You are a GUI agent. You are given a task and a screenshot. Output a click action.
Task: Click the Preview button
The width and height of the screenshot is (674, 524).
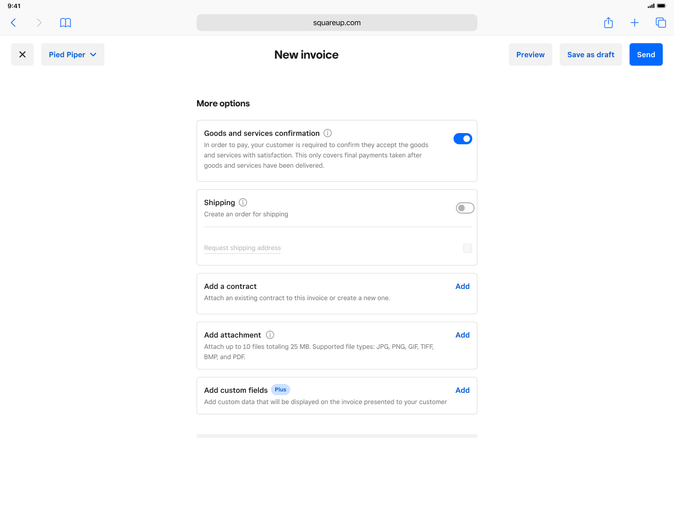530,55
